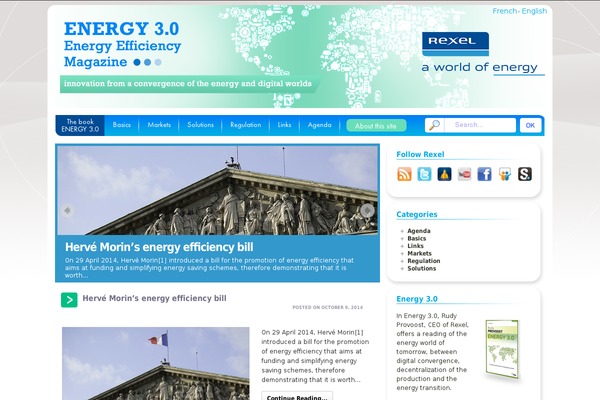The height and width of the screenshot is (400, 600).
Task: Switch language to English
Action: click(534, 11)
